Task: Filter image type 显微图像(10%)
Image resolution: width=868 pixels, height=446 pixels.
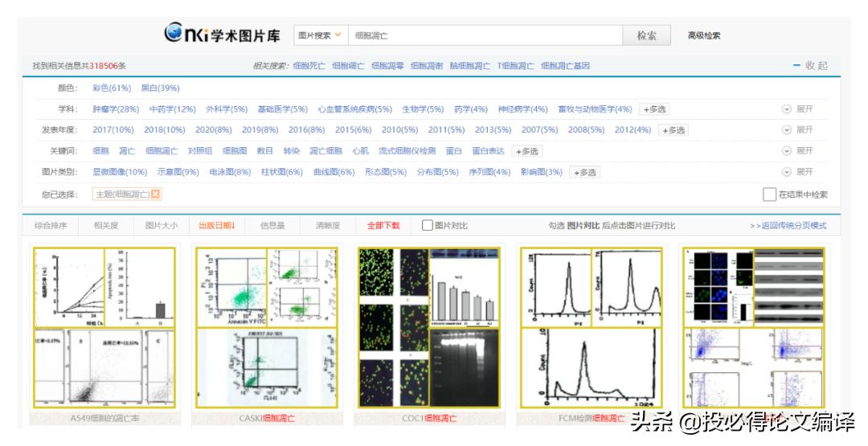Action: (120, 172)
